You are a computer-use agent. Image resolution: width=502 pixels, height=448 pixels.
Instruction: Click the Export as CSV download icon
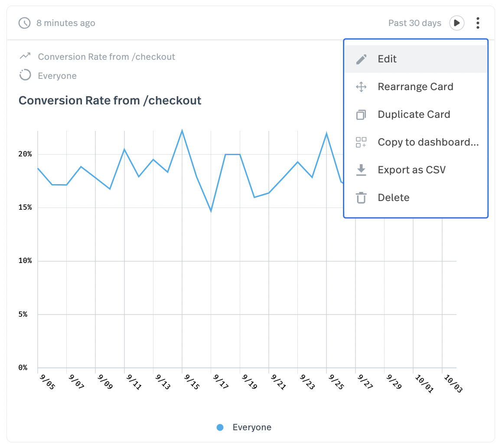(361, 170)
